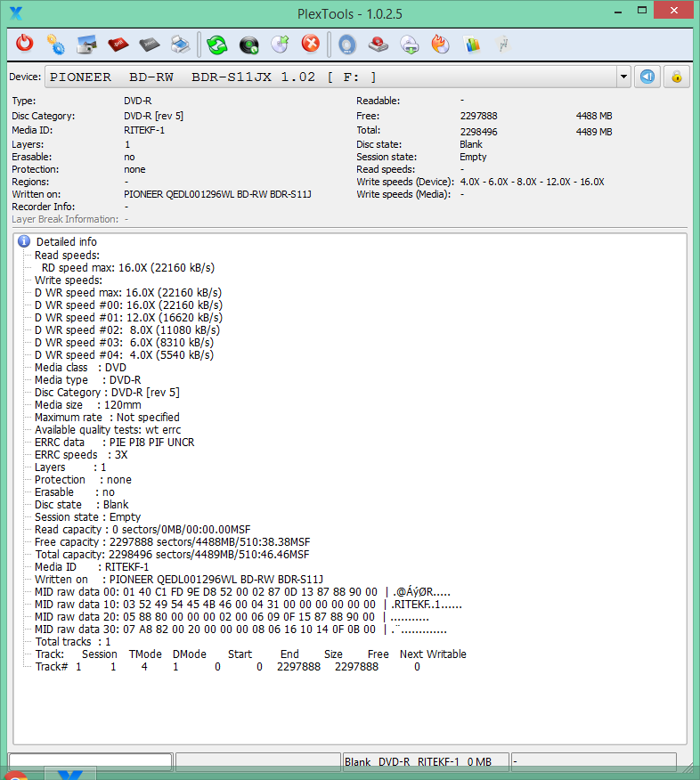Select the 'Total tracks : 1' row

click(x=73, y=642)
